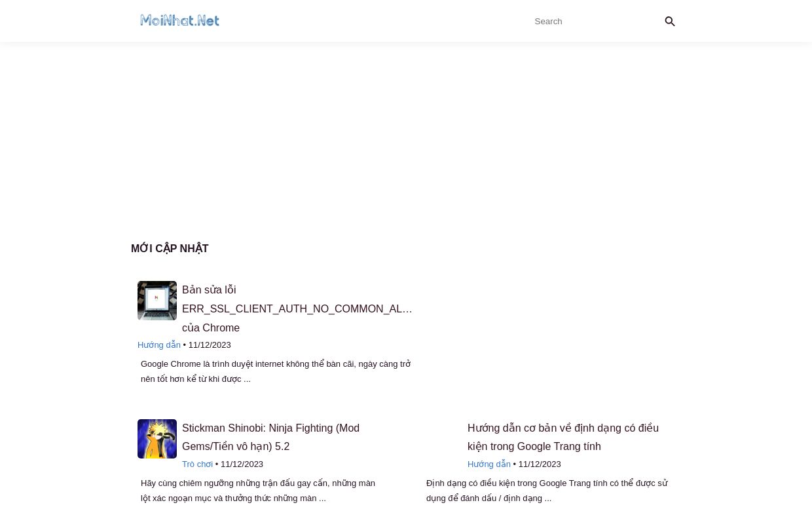Click the MoiNhat.Net site logo
Image resolution: width=812 pixels, height=524 pixels.
click(x=179, y=21)
